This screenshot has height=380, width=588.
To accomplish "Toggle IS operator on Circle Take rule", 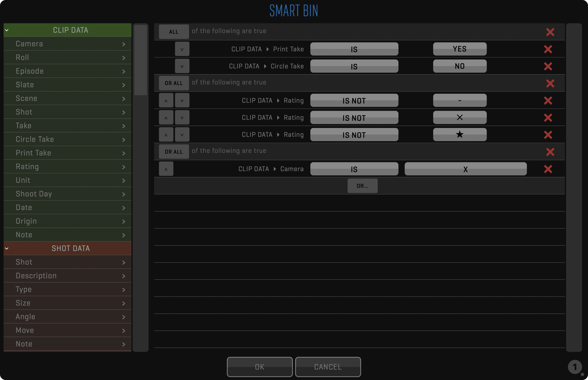I will point(354,66).
